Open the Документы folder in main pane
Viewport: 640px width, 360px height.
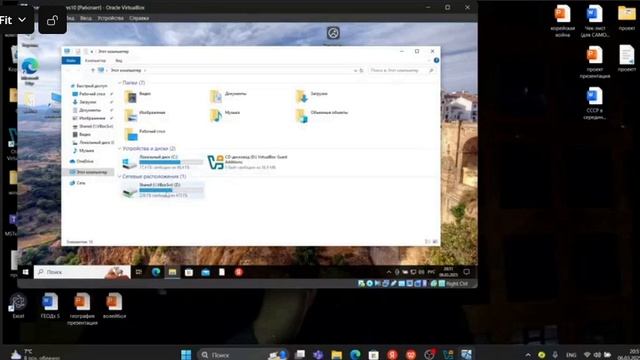[x=229, y=96]
